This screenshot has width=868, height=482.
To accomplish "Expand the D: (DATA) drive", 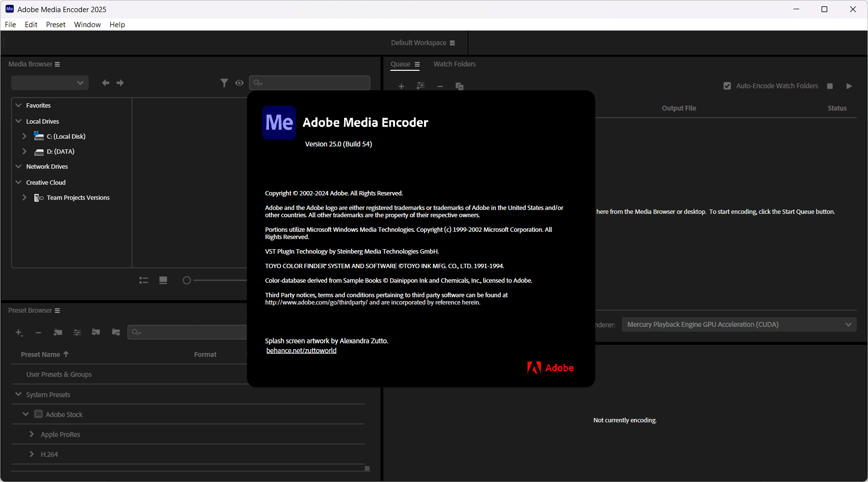I will tap(24, 151).
